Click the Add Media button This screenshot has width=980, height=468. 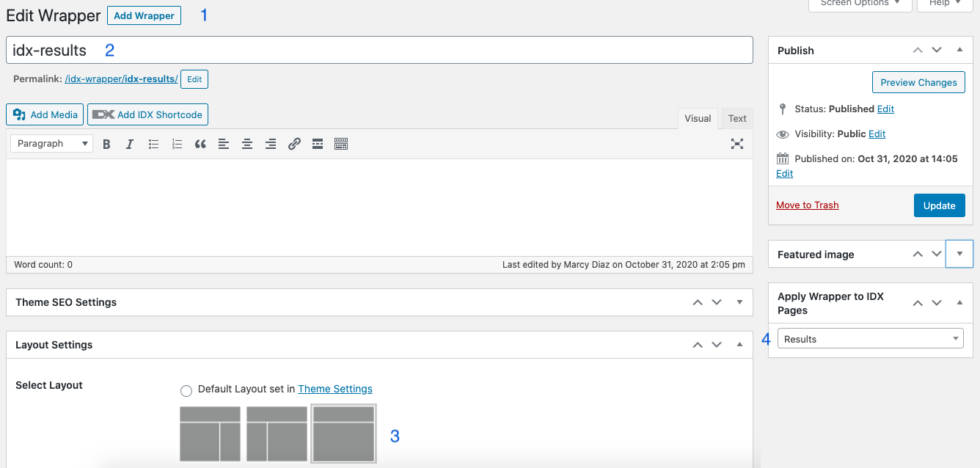(x=45, y=114)
